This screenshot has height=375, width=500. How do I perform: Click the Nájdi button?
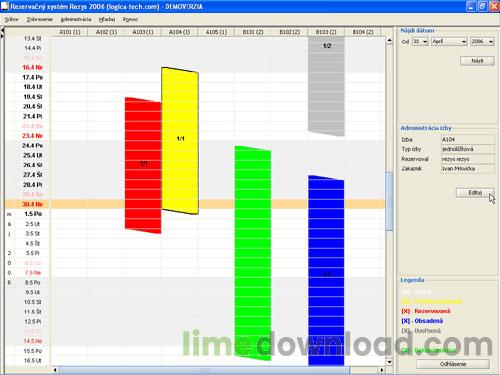click(x=477, y=61)
